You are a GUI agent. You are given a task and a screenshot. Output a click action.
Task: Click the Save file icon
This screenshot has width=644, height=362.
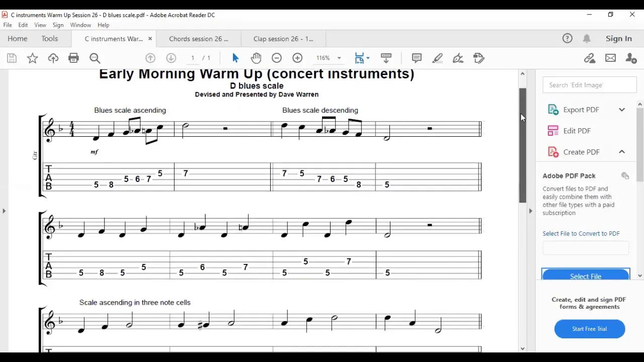[x=12, y=58]
